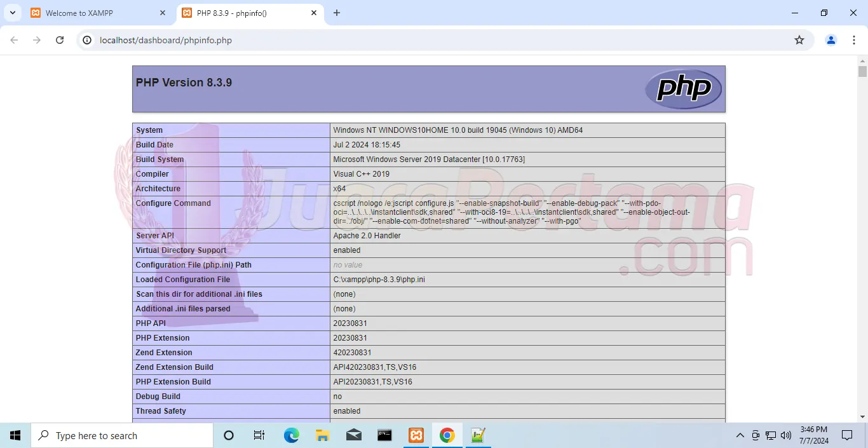Open Command Prompt from the taskbar
Viewport: 868px width, 448px height.
(384, 435)
